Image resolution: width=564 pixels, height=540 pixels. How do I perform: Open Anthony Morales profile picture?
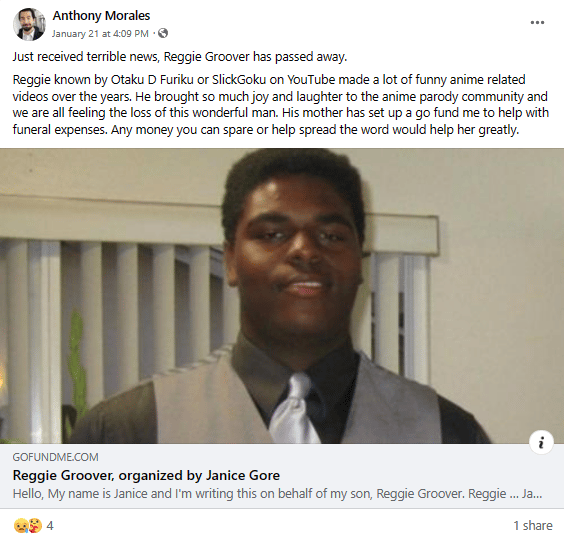point(29,24)
